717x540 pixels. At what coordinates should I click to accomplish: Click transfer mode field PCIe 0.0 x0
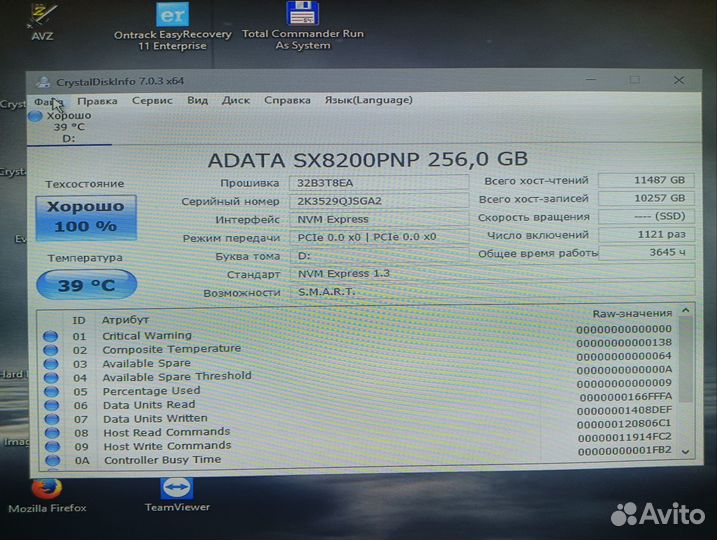click(x=379, y=237)
